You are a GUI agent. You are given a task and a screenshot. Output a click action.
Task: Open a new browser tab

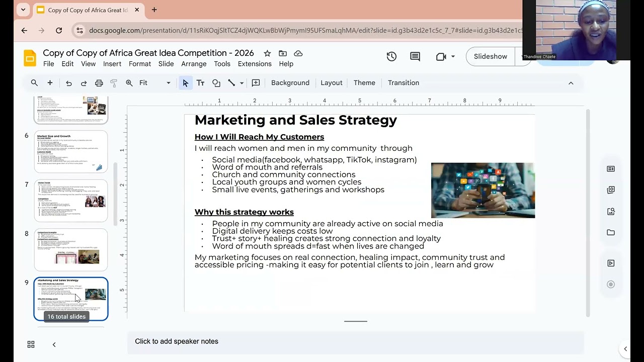coord(154,10)
